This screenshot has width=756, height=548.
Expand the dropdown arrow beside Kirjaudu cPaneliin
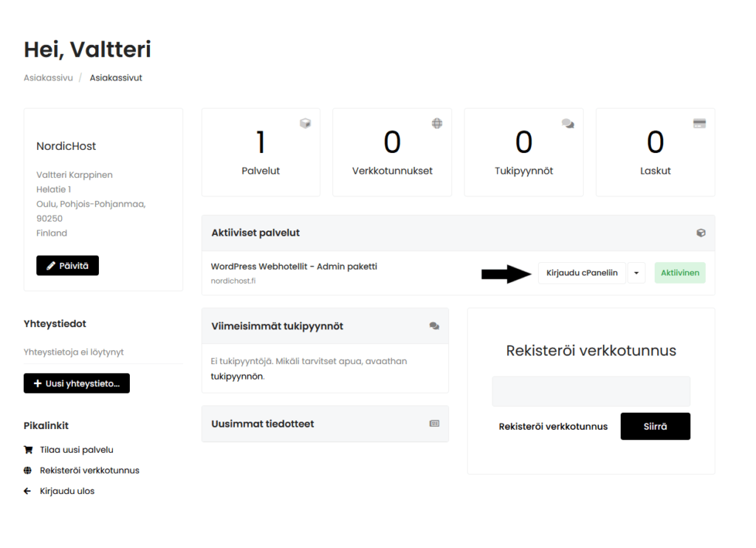636,273
